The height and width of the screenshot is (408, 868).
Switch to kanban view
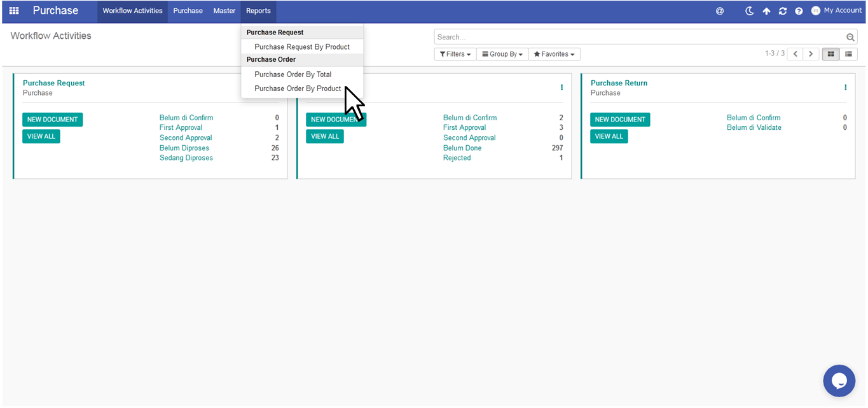click(x=830, y=54)
